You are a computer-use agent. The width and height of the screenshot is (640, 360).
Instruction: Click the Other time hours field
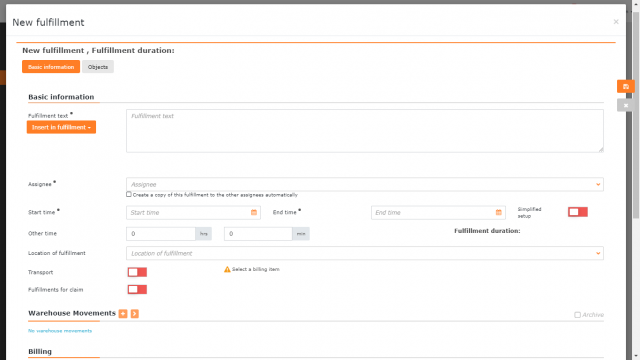tap(161, 234)
